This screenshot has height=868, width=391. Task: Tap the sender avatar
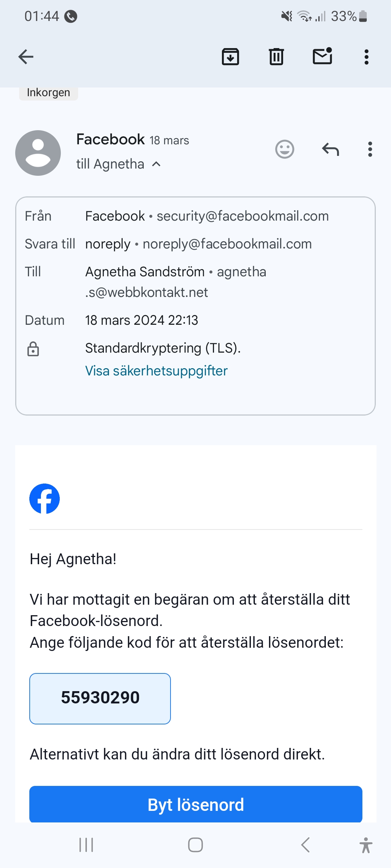38,153
